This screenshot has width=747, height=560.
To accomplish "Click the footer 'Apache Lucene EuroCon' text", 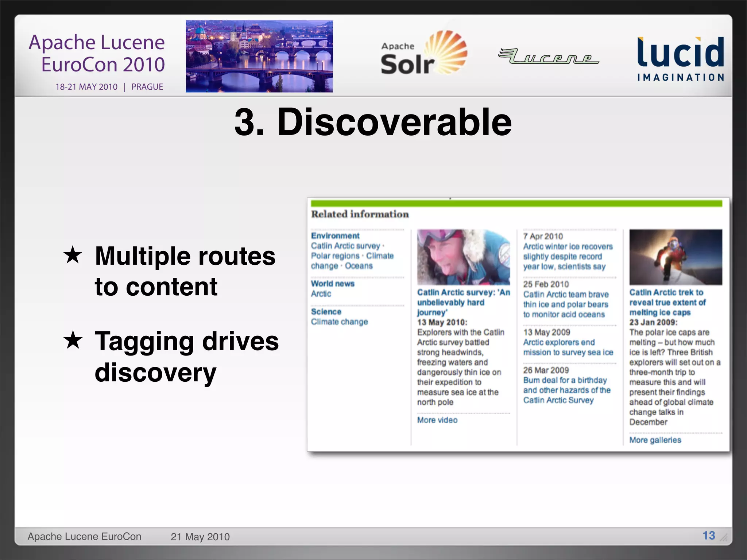I will (x=84, y=536).
